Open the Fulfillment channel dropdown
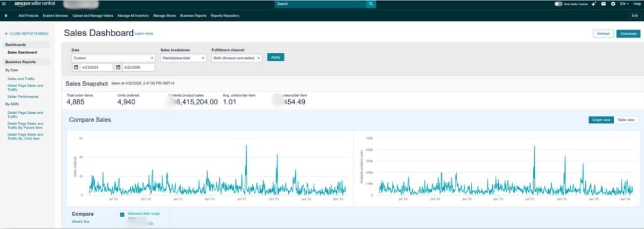 pyautogui.click(x=237, y=58)
